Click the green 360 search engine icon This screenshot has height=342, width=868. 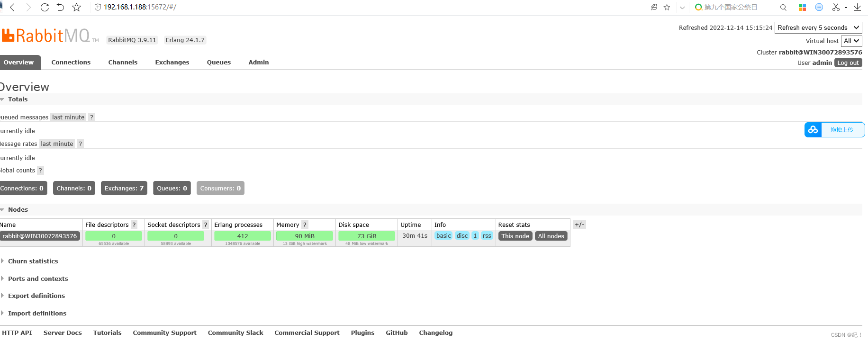698,7
